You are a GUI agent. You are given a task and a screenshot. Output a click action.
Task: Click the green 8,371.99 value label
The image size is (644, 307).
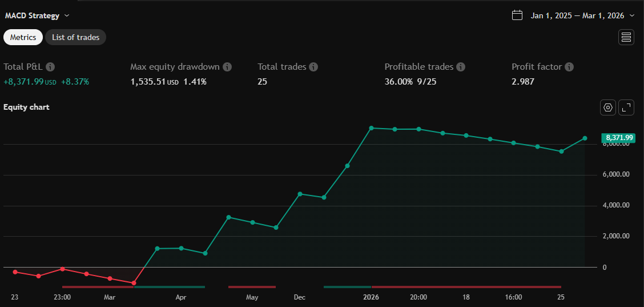coord(619,137)
